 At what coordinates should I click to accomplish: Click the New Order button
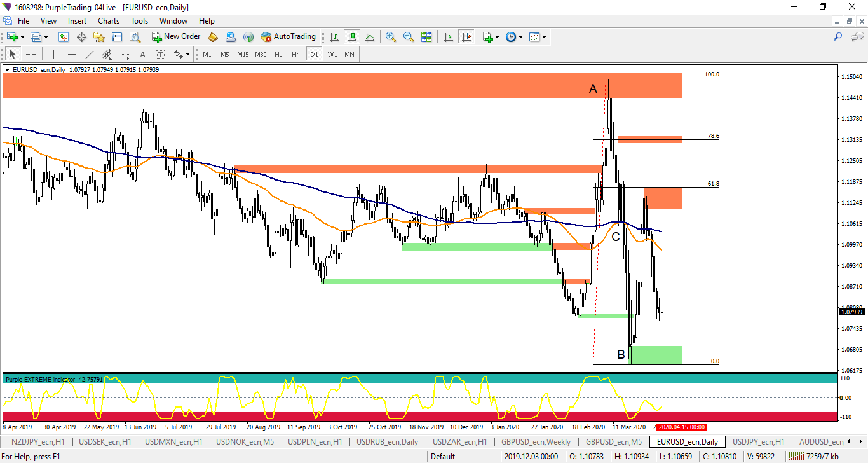[x=176, y=37]
